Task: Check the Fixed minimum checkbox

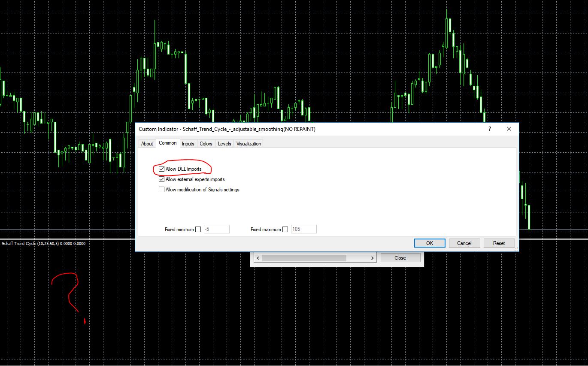Action: [x=198, y=229]
